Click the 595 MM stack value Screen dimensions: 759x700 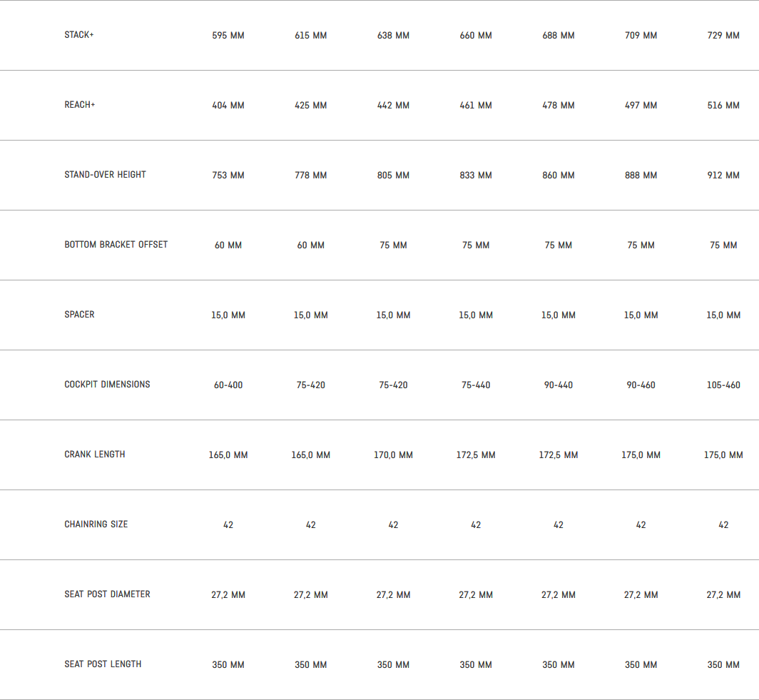228,36
